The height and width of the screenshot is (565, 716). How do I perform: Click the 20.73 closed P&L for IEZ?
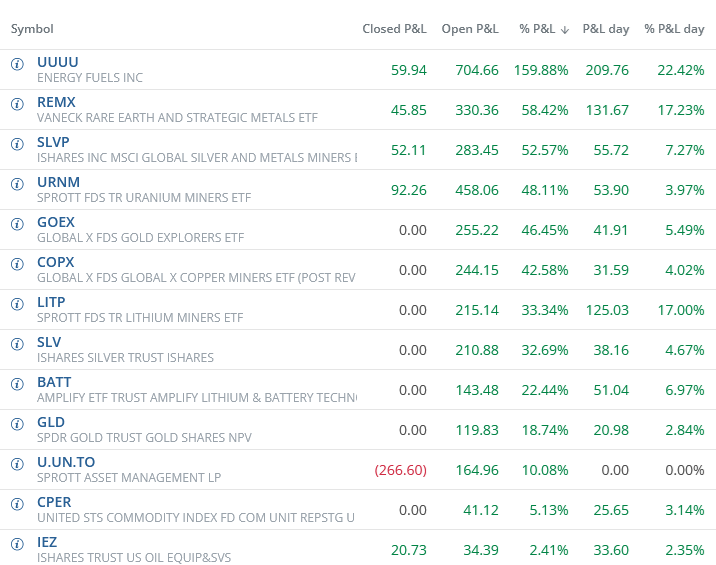(x=409, y=550)
